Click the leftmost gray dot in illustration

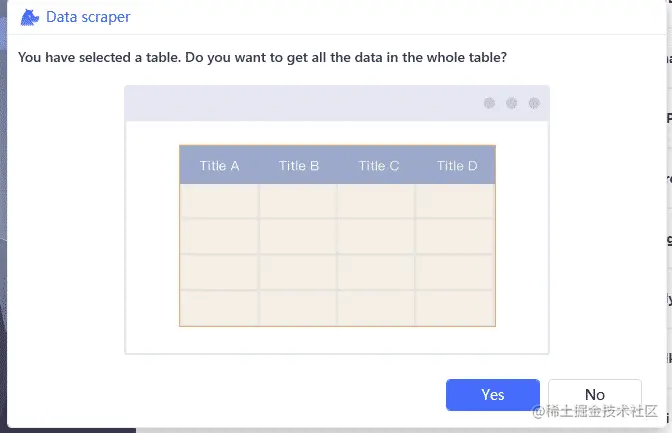(489, 103)
